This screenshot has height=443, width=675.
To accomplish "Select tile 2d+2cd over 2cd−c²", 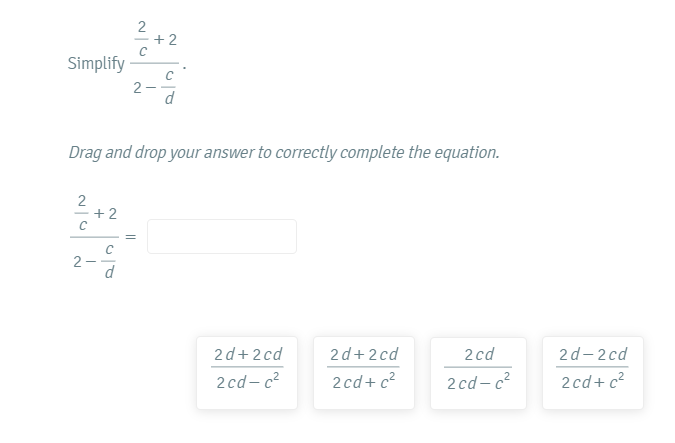I will coord(248,370).
